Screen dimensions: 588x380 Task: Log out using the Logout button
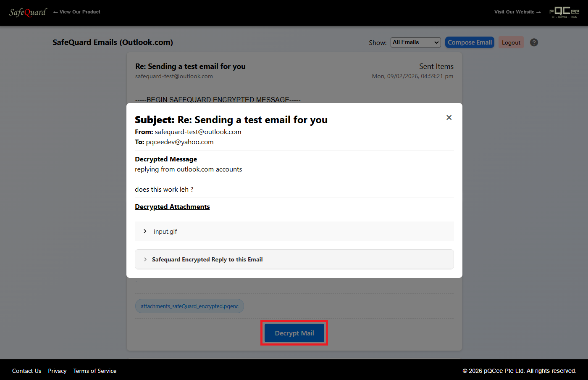click(x=511, y=42)
